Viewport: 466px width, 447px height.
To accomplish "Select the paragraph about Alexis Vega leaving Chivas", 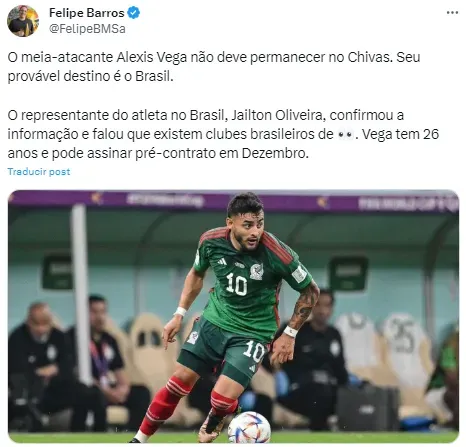I will pos(214,67).
